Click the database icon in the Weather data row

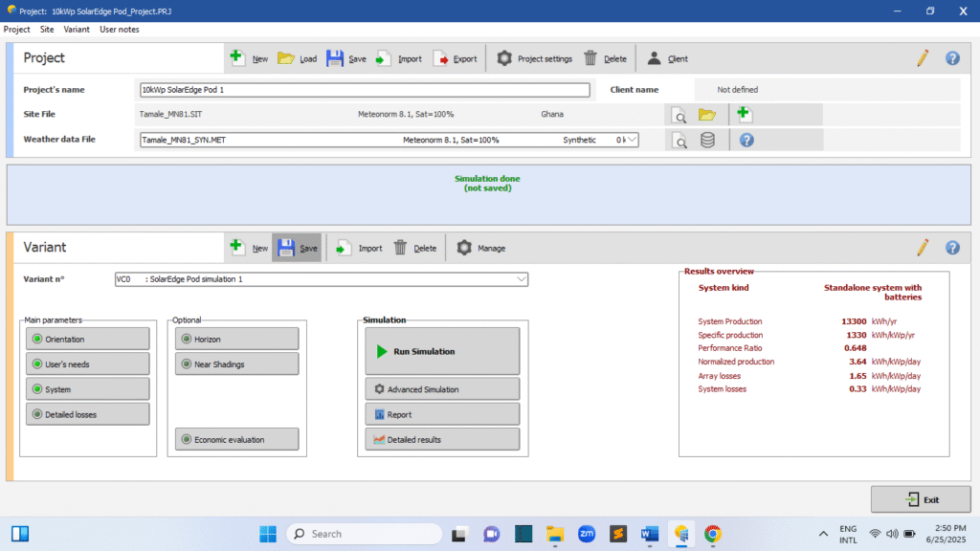pyautogui.click(x=706, y=141)
